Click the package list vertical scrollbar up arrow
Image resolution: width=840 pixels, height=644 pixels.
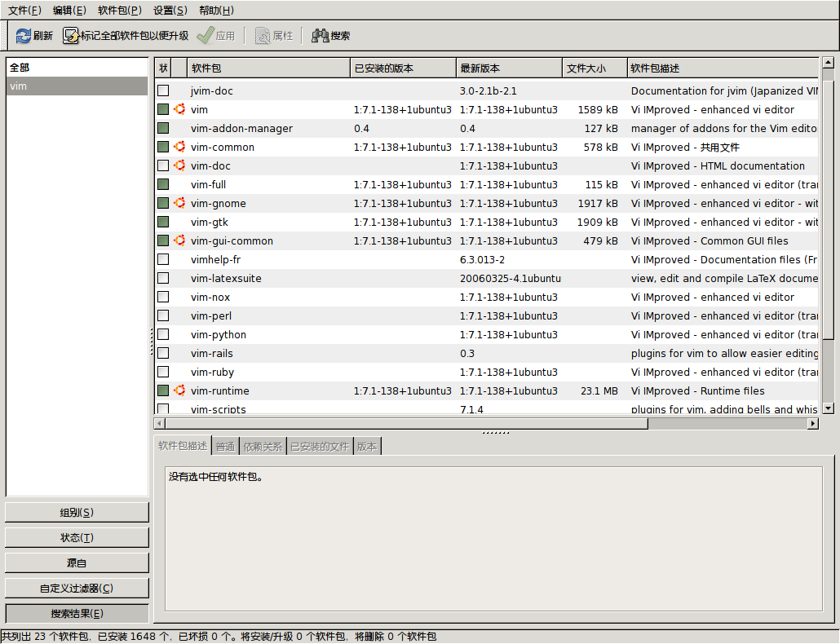[829, 63]
